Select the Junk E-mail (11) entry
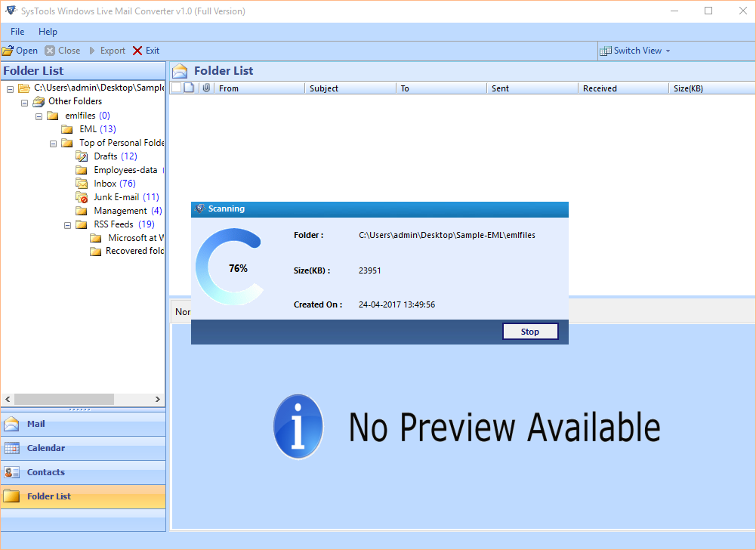Viewport: 756px width, 550px height. click(126, 197)
